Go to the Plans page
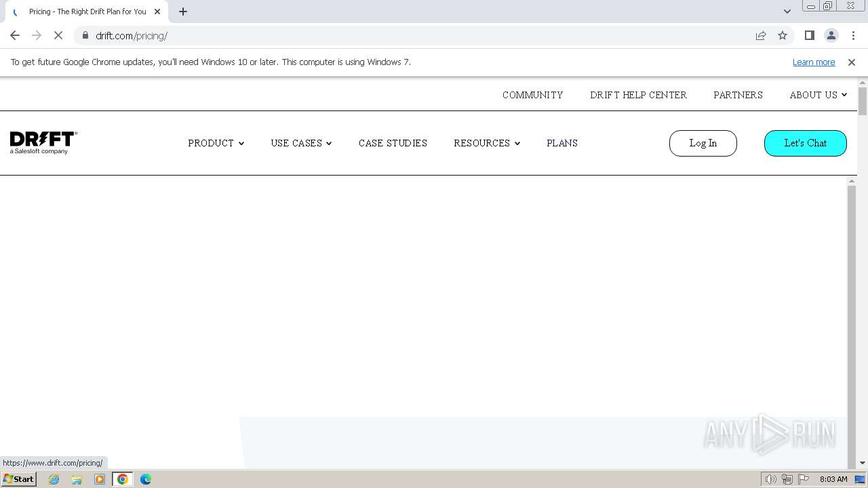 (562, 143)
